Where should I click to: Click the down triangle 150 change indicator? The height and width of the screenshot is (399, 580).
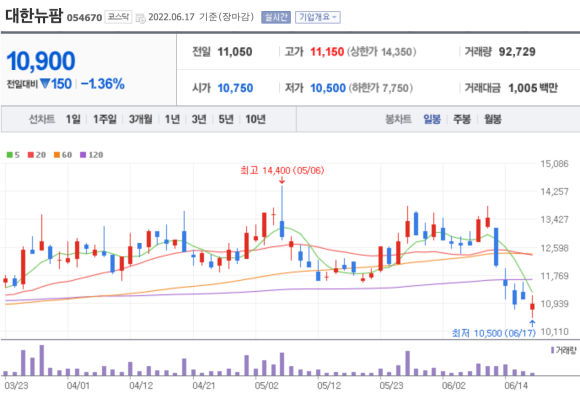56,84
